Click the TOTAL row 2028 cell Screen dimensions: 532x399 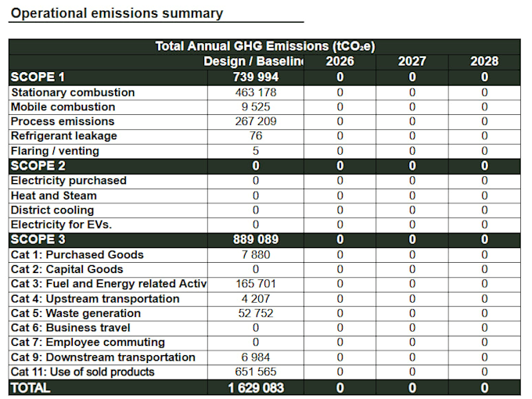[484, 388]
